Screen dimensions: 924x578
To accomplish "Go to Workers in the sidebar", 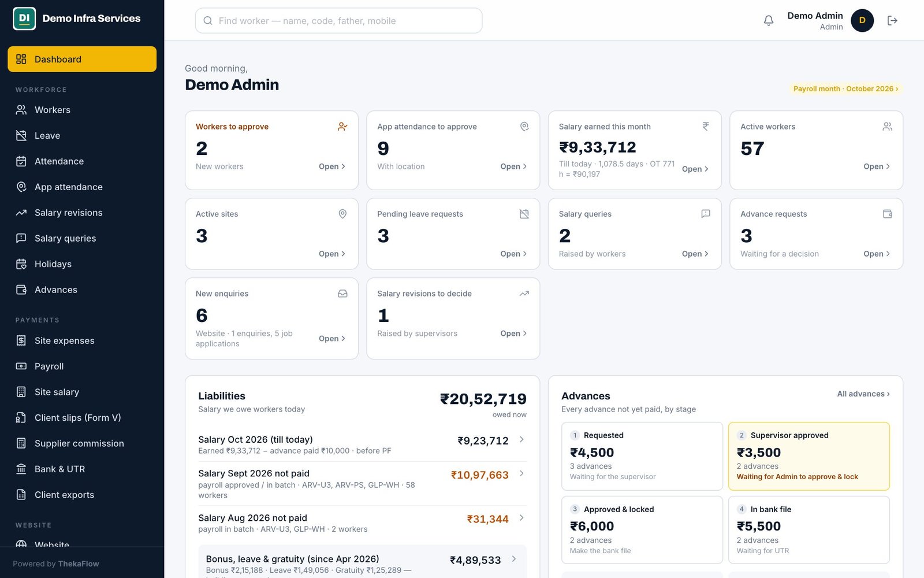I will point(82,110).
